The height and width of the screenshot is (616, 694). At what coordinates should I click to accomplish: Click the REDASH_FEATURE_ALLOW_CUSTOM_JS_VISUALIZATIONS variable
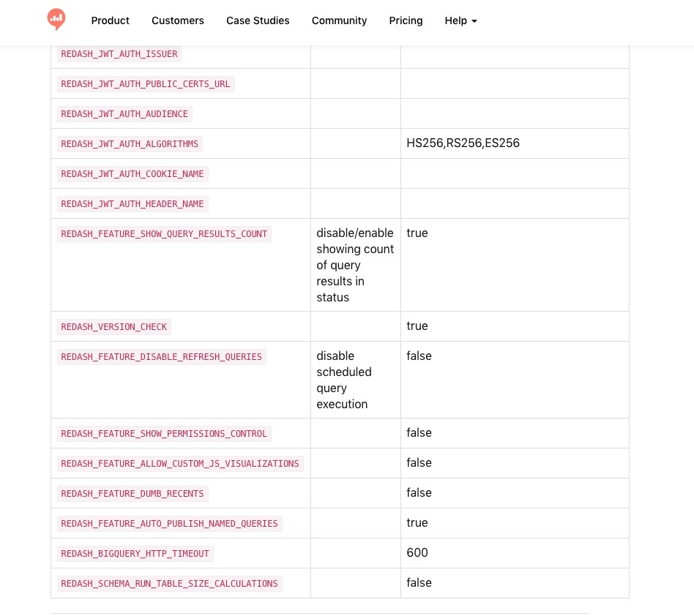[180, 464]
